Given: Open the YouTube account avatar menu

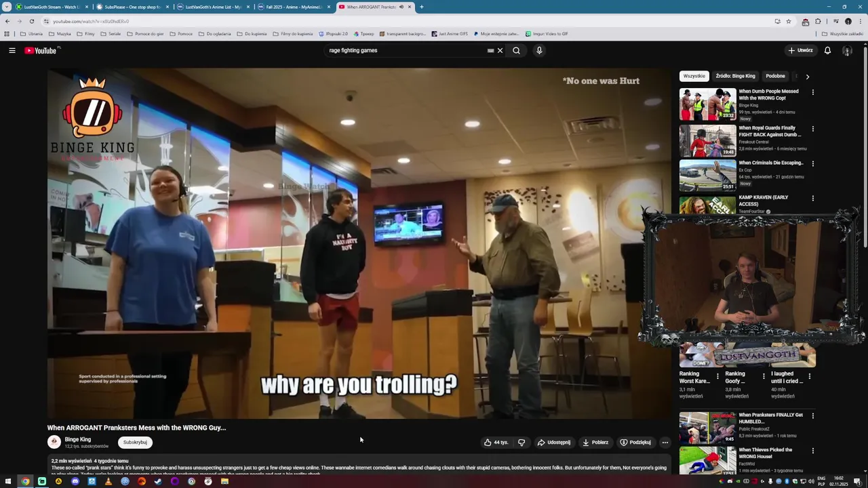Looking at the screenshot, I should click(x=847, y=50).
